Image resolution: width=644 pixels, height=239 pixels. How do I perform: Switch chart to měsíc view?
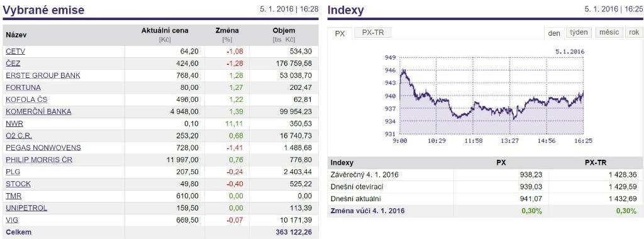[x=609, y=33]
